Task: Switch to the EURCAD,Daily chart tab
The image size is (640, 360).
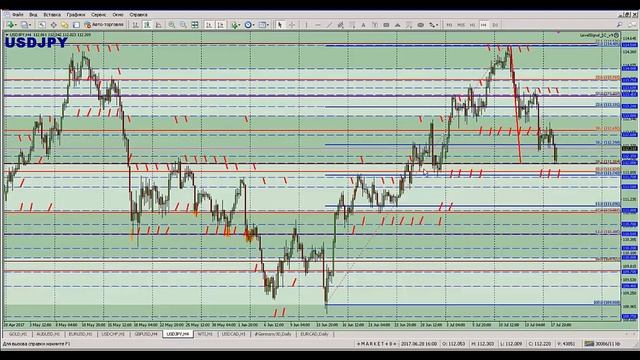Action: [314, 334]
